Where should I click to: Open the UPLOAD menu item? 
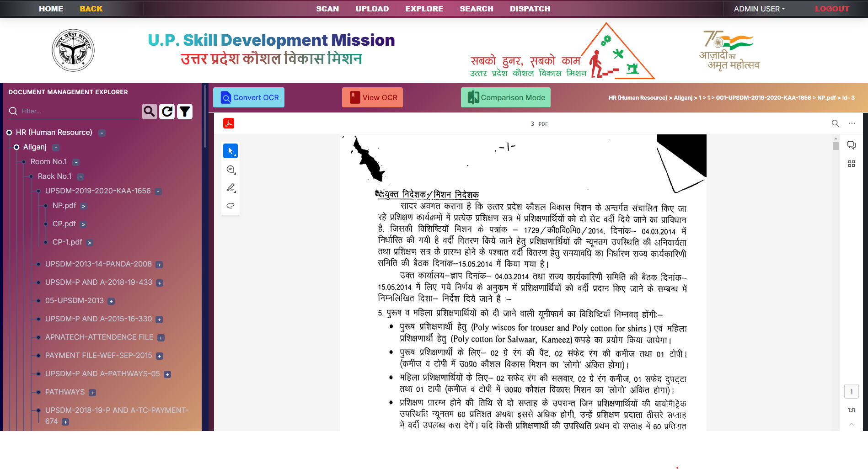pos(372,9)
